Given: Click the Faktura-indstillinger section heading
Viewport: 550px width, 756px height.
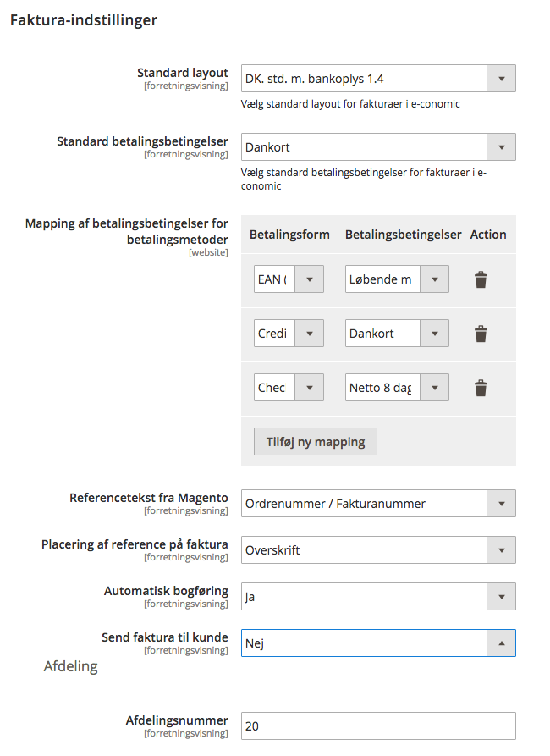Looking at the screenshot, I should pyautogui.click(x=83, y=20).
